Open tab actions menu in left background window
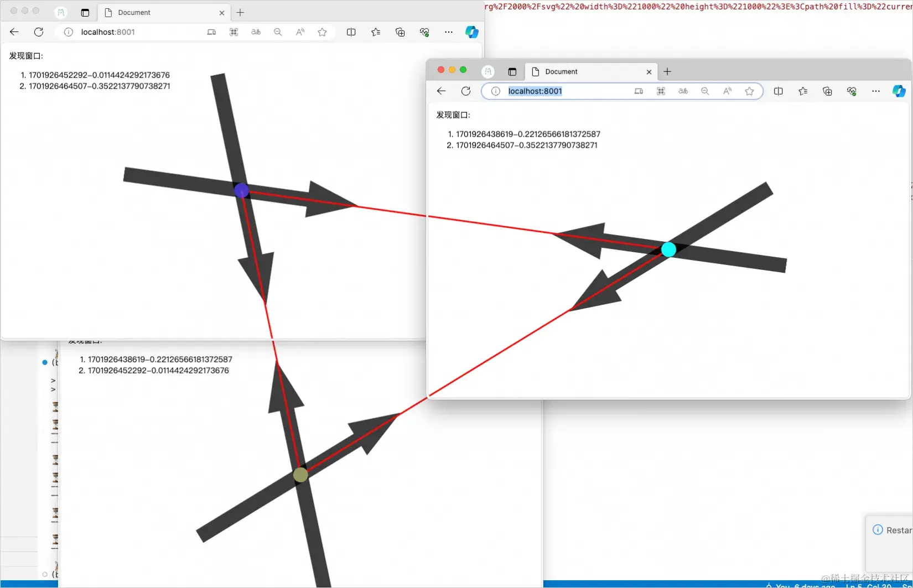This screenshot has width=913, height=588. 85,12
